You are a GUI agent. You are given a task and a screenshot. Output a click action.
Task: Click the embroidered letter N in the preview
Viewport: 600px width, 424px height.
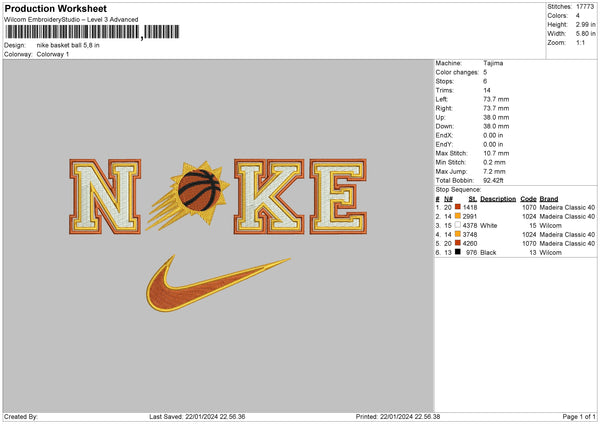105,196
